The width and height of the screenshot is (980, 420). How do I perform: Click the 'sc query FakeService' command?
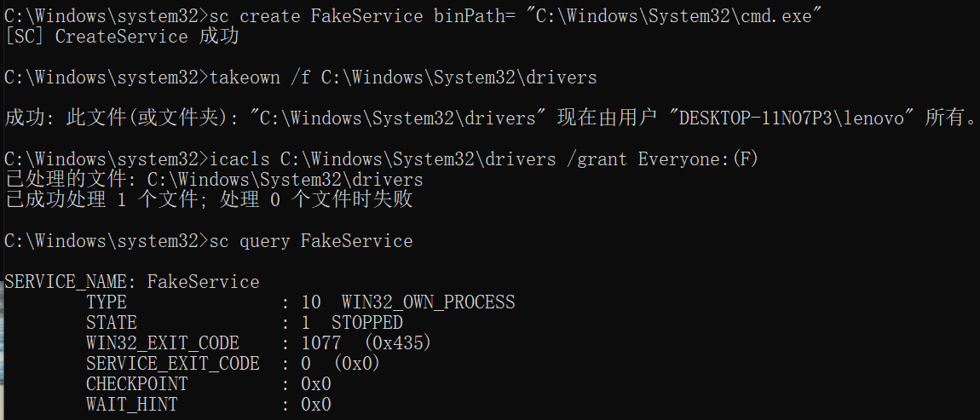tap(310, 241)
